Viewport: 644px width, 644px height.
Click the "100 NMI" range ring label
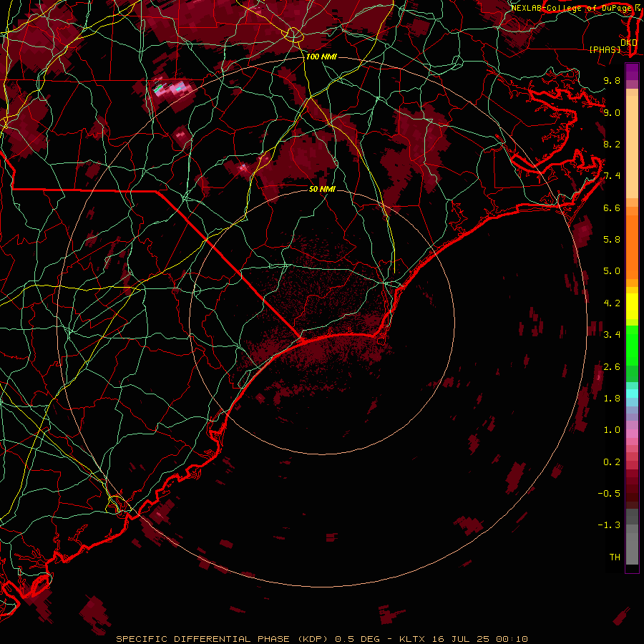(x=321, y=57)
